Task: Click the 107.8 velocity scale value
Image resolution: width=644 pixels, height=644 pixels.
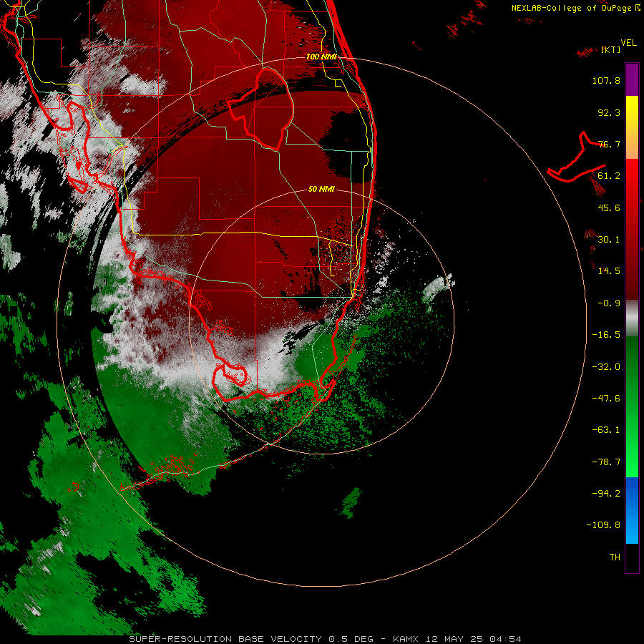Action: point(606,80)
